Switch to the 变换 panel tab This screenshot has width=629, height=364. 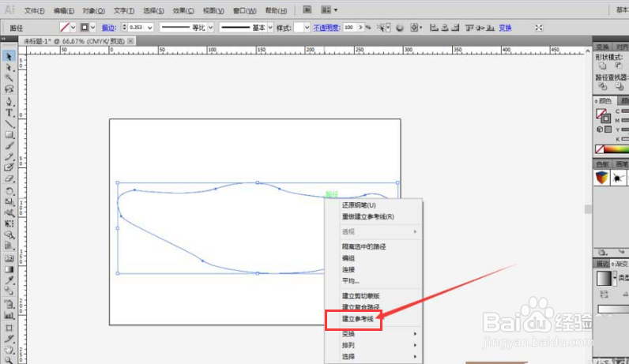pos(602,47)
